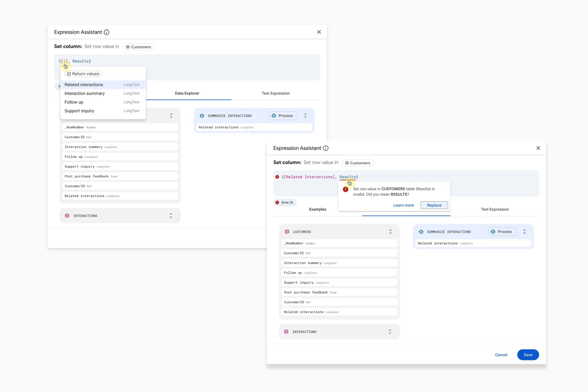Screen dimensions: 588x392
Task: Select Post purchase feedback column in front window
Action: tap(339, 292)
